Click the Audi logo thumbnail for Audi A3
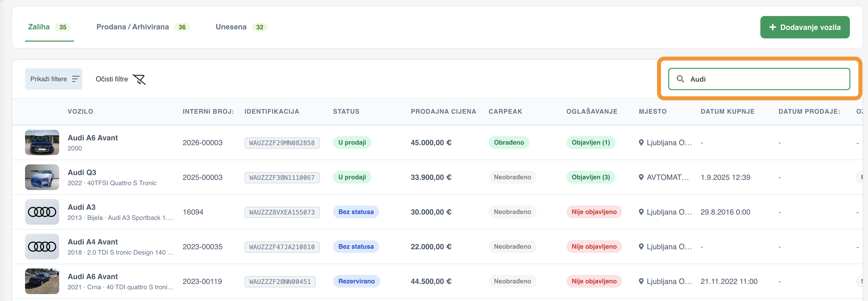This screenshot has width=868, height=301. click(42, 212)
